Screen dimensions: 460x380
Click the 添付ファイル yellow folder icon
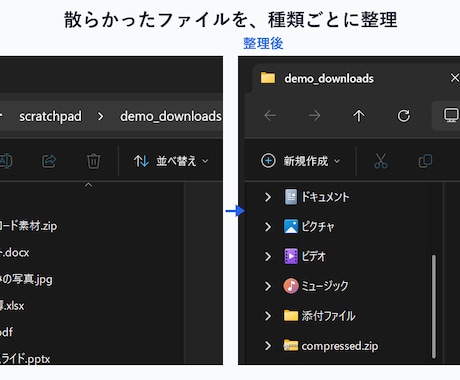(291, 315)
